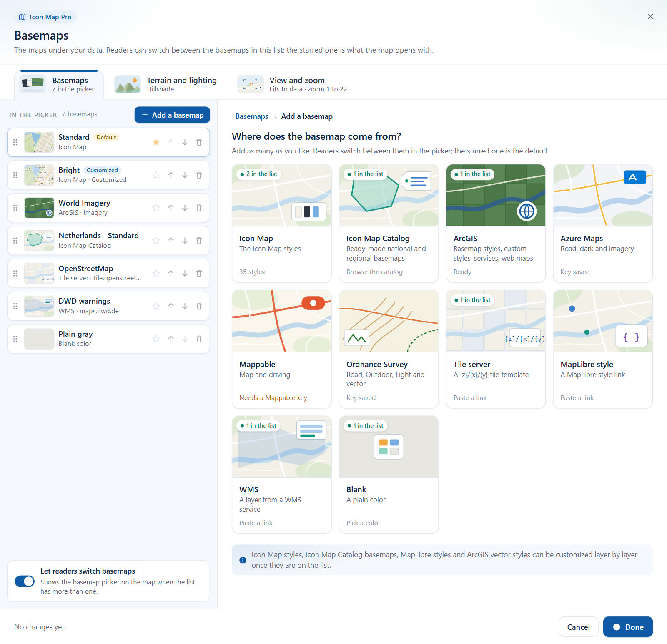The width and height of the screenshot is (667, 644).
Task: Choose the ArcGIS source card
Action: pos(496,223)
